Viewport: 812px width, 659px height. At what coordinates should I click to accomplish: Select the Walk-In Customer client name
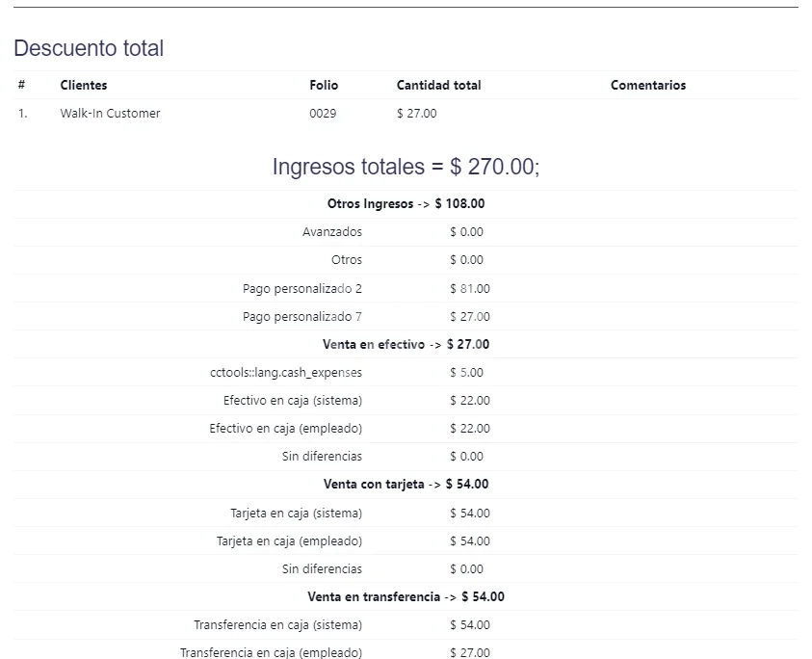coord(110,113)
